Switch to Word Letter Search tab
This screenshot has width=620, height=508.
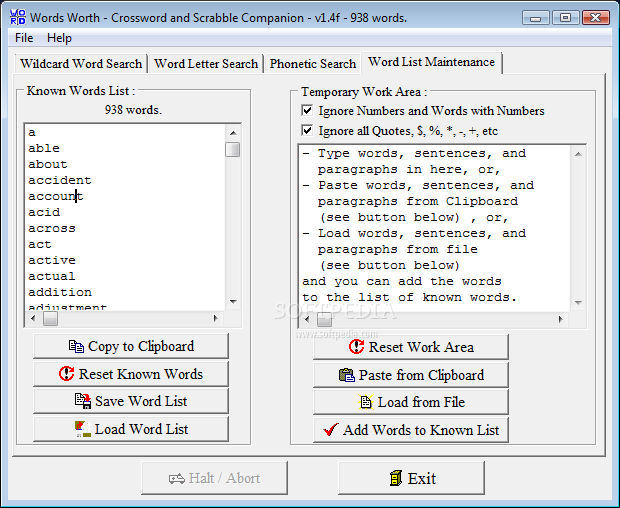[x=206, y=64]
